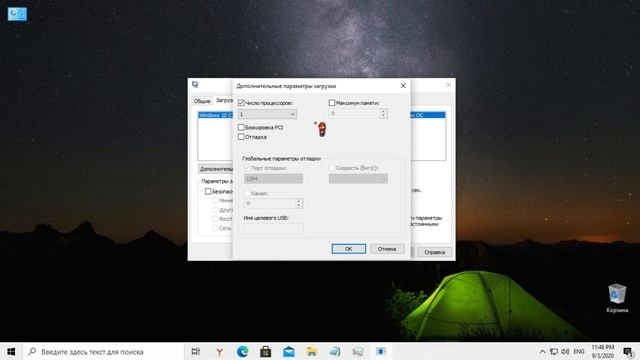
Task: Click the magnifier icon in taskbar search
Action: tap(32, 351)
